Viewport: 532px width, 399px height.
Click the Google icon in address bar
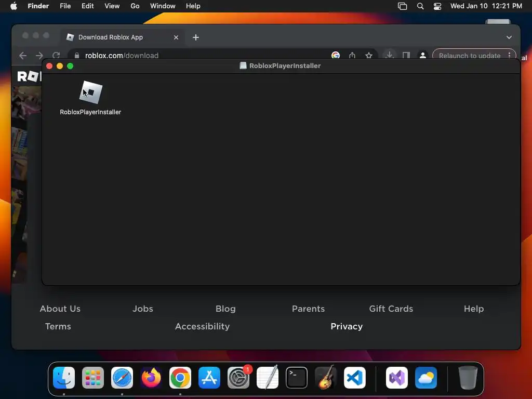[x=336, y=55]
